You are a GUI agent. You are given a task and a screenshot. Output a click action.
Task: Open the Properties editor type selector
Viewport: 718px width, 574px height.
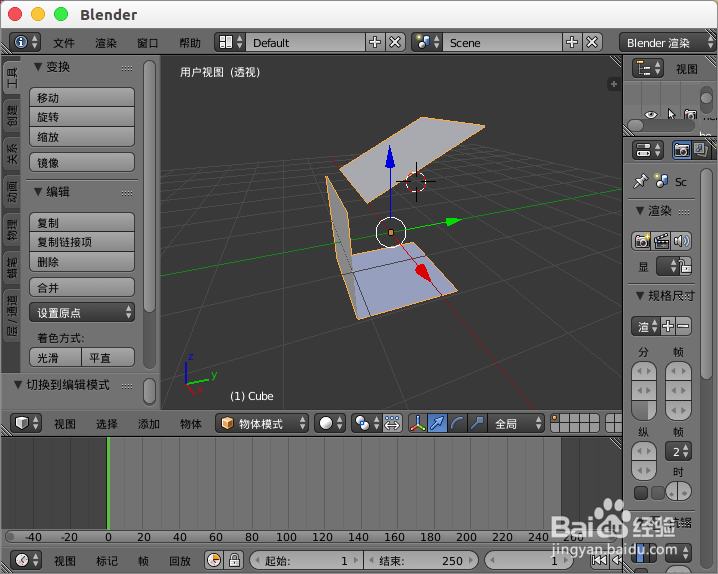(x=648, y=150)
